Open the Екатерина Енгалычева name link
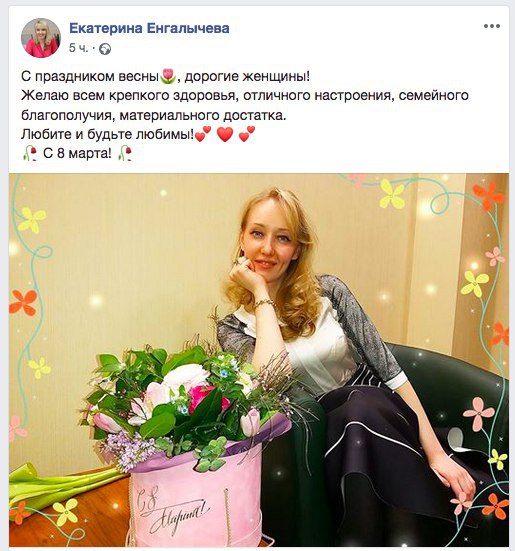This screenshot has width=515, height=551. tap(149, 28)
